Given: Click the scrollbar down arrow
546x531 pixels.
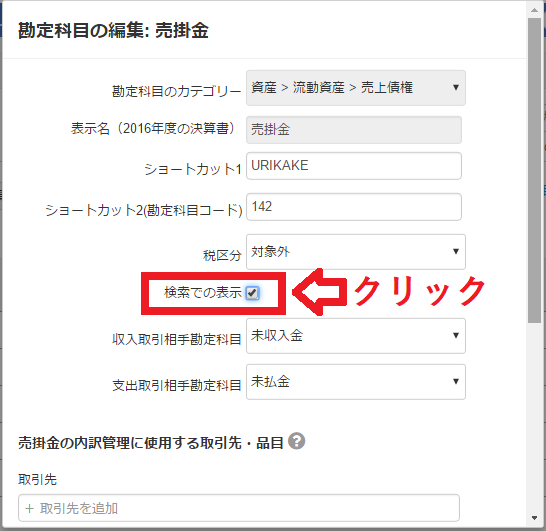Looking at the screenshot, I should (535, 518).
